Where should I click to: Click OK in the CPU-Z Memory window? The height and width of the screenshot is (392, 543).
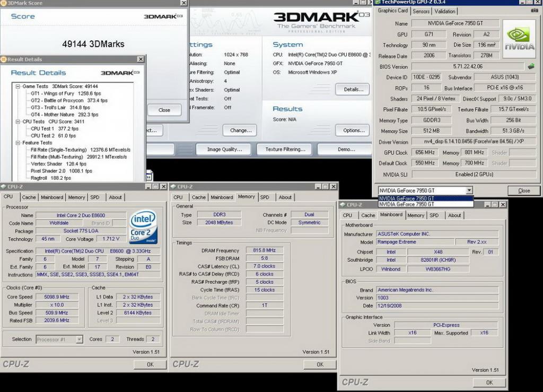pyautogui.click(x=320, y=364)
